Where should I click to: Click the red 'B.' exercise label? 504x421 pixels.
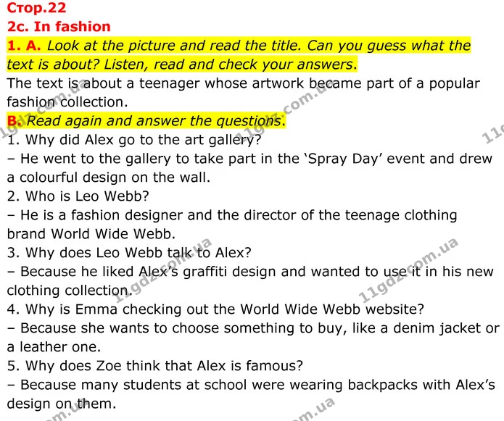pyautogui.click(x=13, y=121)
